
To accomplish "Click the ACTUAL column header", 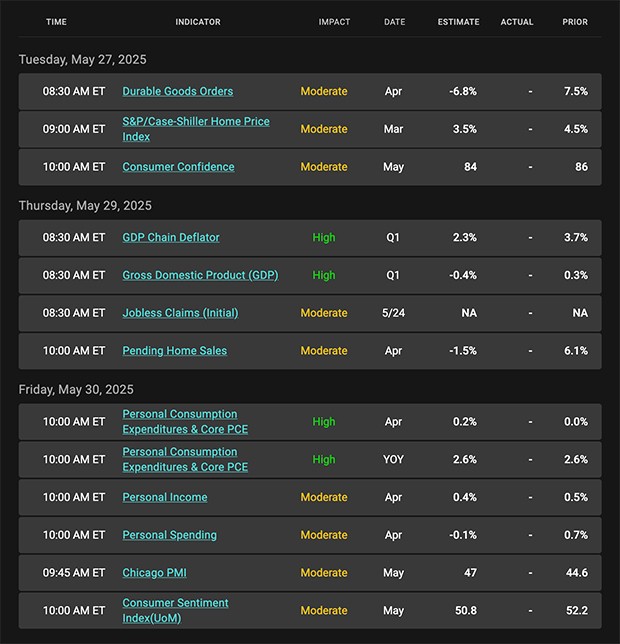I will [517, 22].
